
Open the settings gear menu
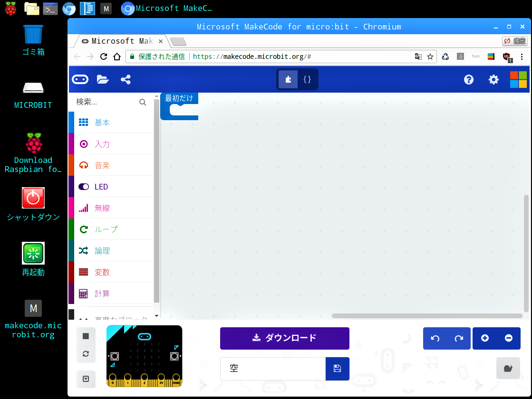coord(493,79)
